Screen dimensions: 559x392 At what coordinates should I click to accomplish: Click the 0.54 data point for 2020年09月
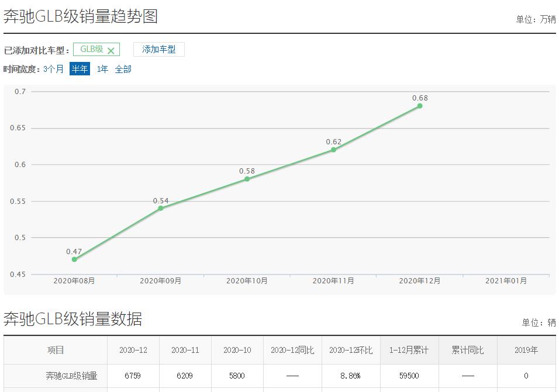(x=160, y=208)
